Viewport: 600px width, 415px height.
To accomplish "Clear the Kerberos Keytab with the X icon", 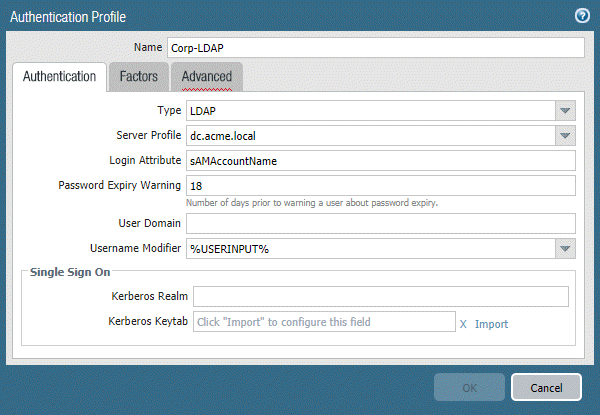I will coord(463,324).
